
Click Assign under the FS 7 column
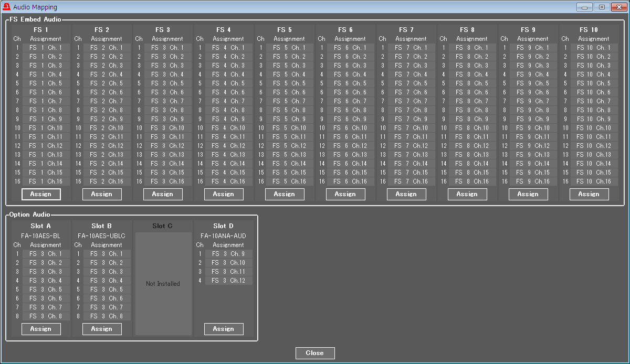[406, 194]
